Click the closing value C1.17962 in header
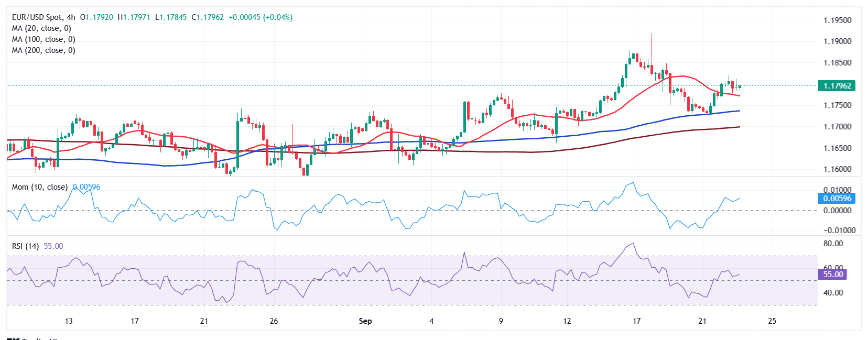The height and width of the screenshot is (340, 868). (208, 17)
